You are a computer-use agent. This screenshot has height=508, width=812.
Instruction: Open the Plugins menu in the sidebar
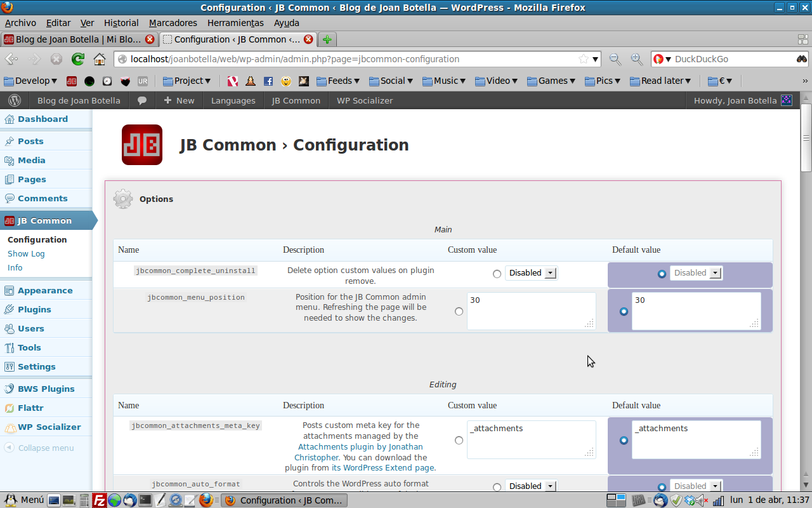(x=34, y=309)
